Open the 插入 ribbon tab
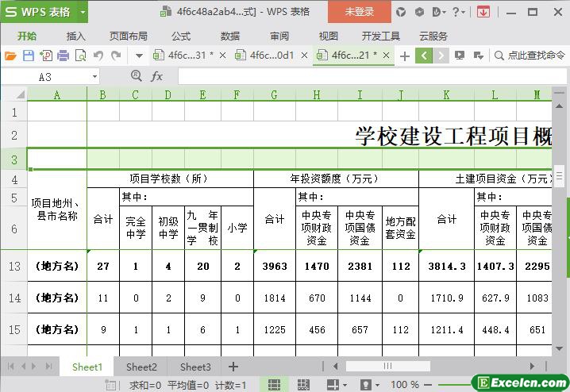The image size is (570, 392). point(76,36)
